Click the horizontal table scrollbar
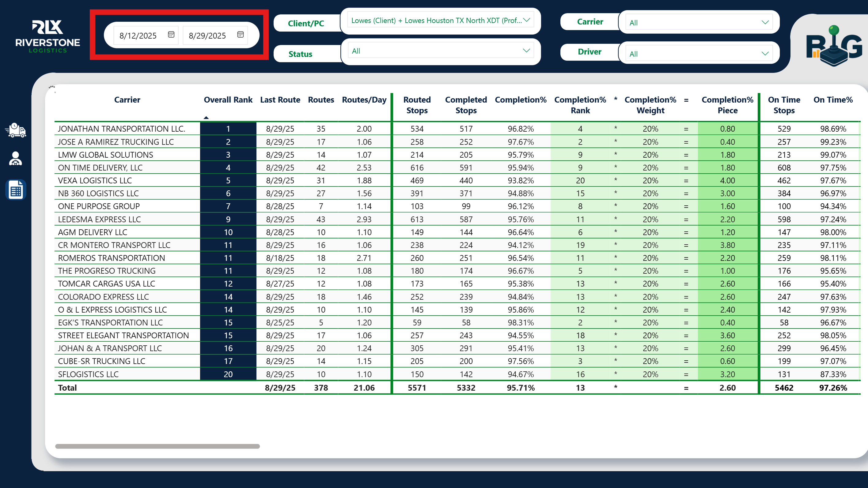Screen dimensions: 868x488 coord(157,446)
